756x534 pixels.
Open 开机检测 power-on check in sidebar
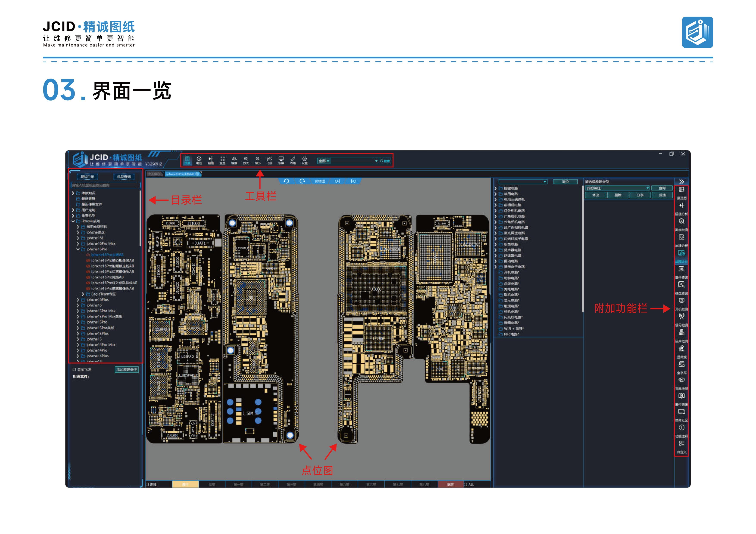pyautogui.click(x=681, y=304)
